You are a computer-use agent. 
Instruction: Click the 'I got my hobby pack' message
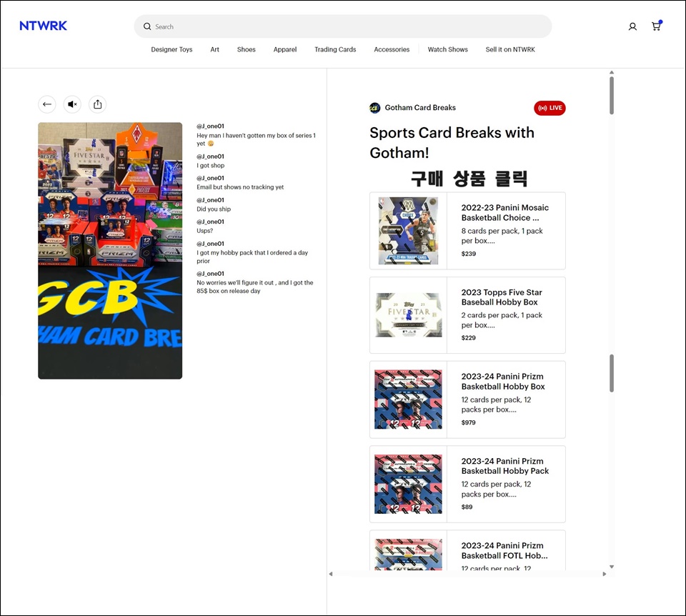252,257
